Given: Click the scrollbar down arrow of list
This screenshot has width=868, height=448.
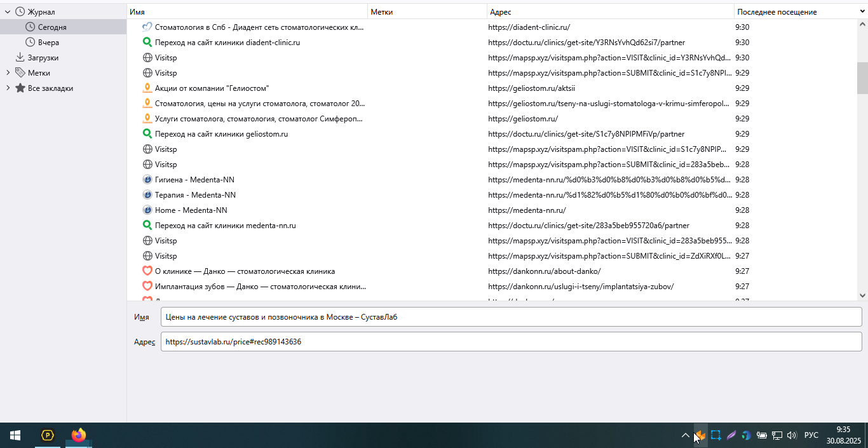Looking at the screenshot, I should coord(862,295).
